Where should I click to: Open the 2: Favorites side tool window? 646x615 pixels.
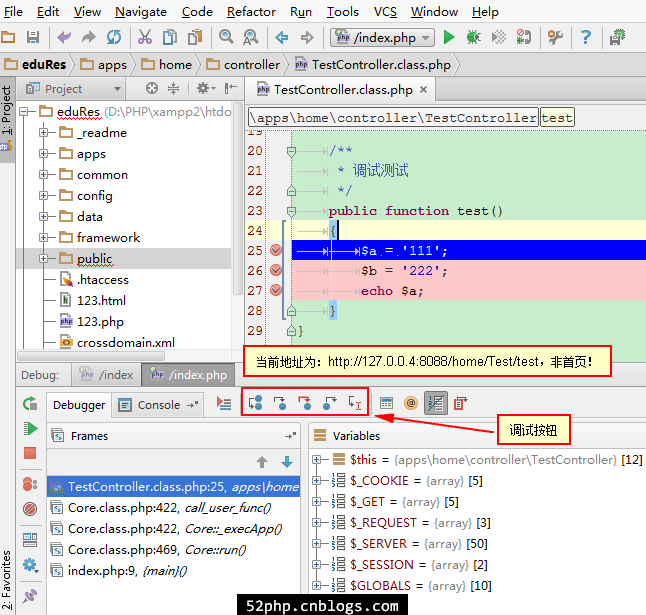(x=7, y=580)
